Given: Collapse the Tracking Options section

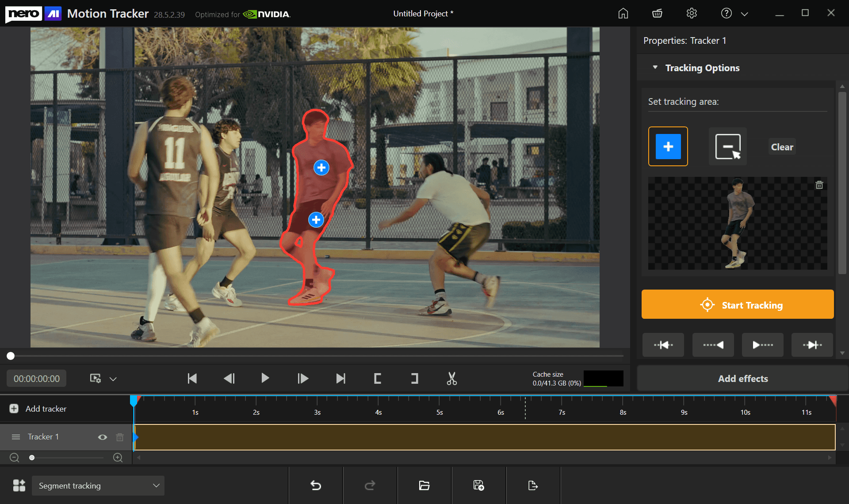Looking at the screenshot, I should (x=655, y=68).
